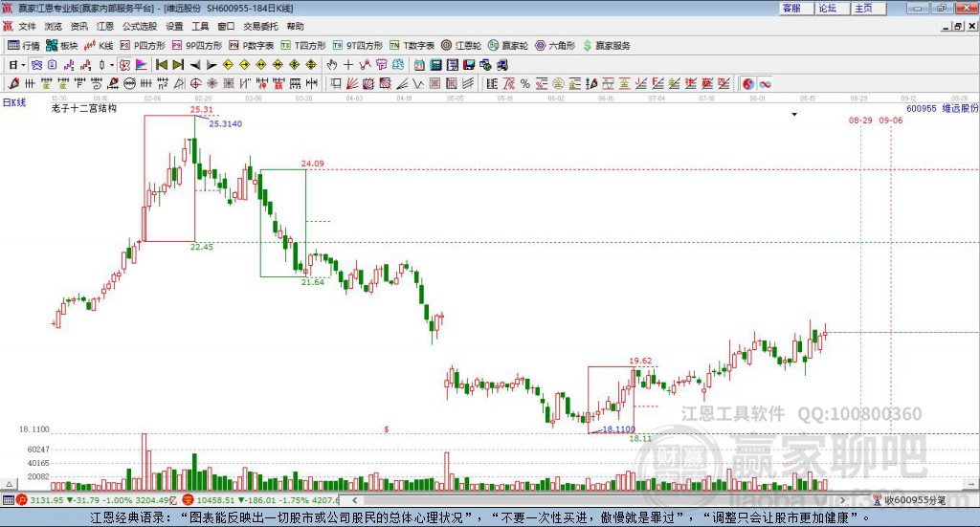
Task: Expand the 日 period dropdown
Action: [x=23, y=65]
